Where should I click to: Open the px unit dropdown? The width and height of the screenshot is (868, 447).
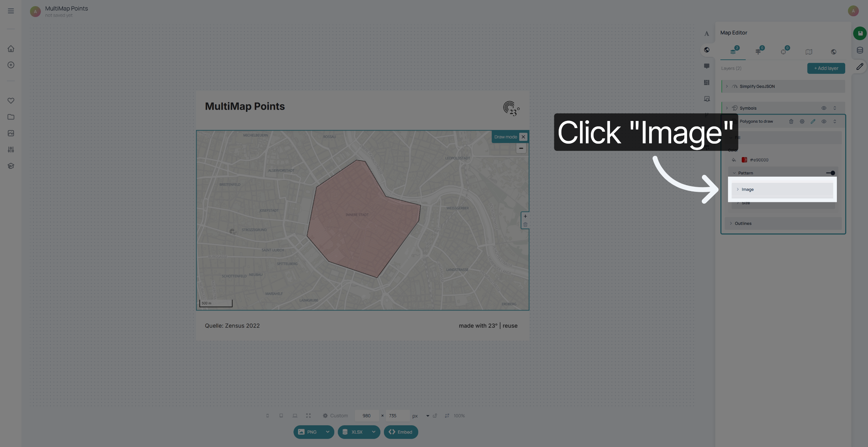(x=428, y=416)
